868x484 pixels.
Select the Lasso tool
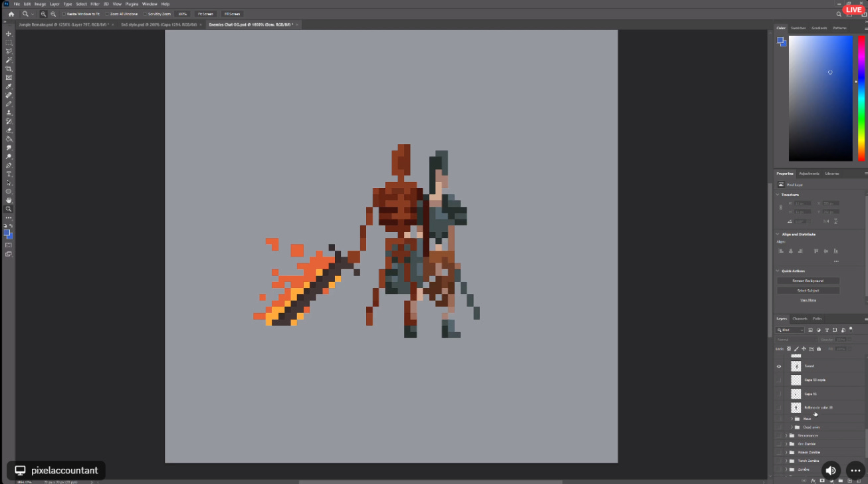(x=9, y=51)
